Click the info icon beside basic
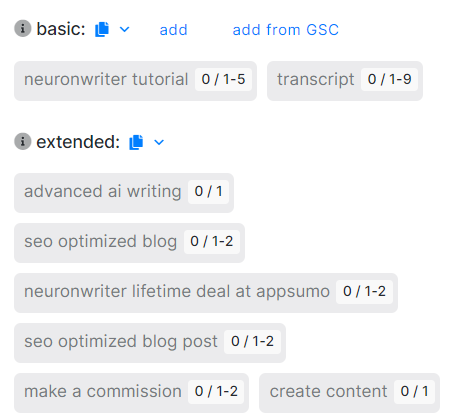This screenshot has height=414, width=464. (x=23, y=28)
